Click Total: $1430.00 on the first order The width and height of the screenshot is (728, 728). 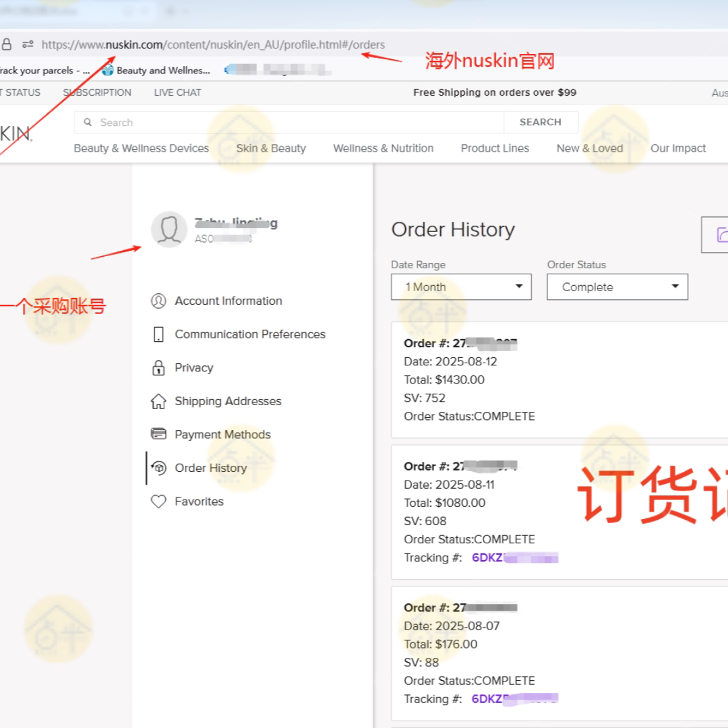point(444,380)
